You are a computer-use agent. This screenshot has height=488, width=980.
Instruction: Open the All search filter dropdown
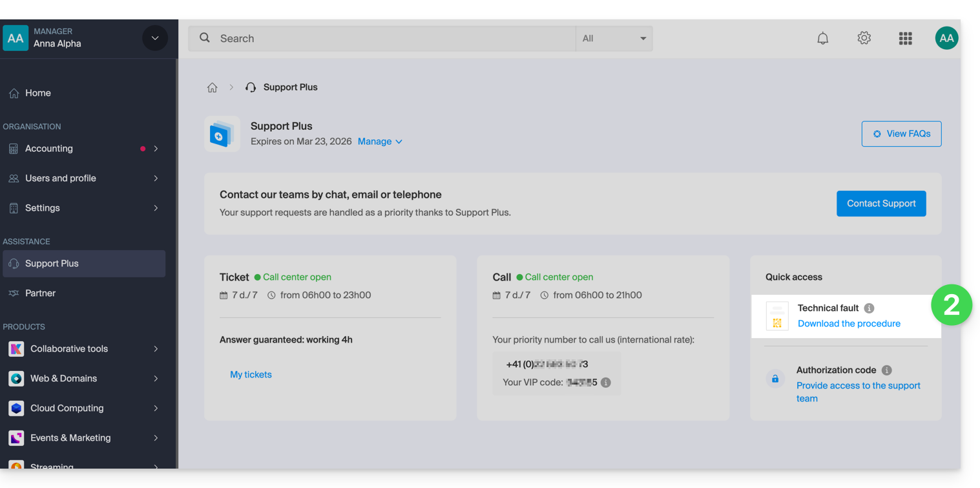(614, 39)
